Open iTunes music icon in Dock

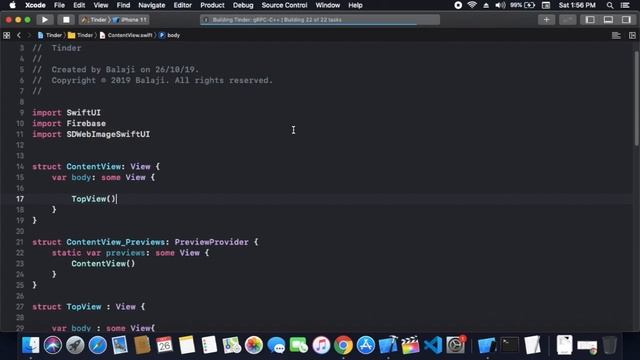point(321,345)
